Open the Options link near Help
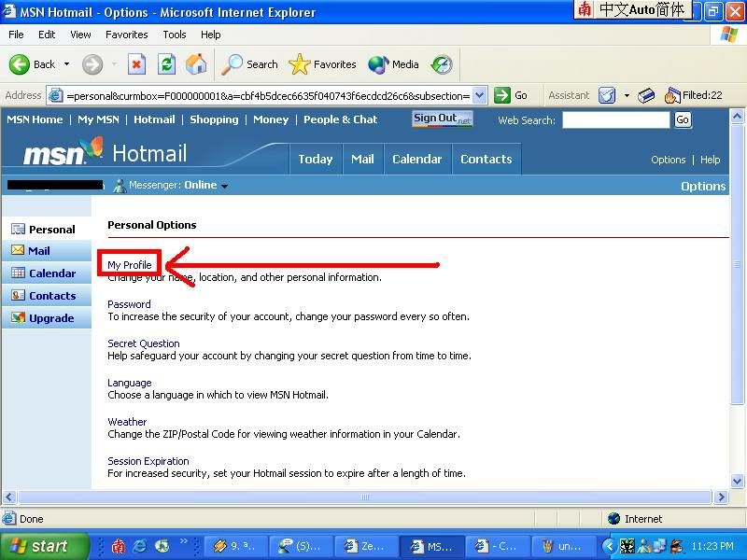 [x=668, y=160]
